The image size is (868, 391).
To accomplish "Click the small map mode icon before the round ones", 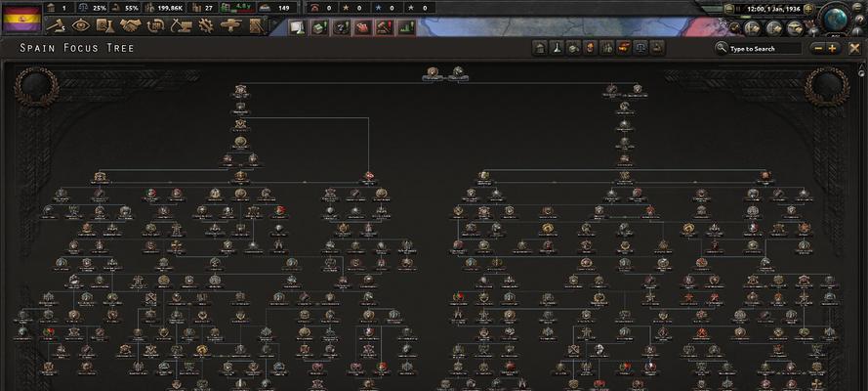I will pyautogui.click(x=733, y=28).
